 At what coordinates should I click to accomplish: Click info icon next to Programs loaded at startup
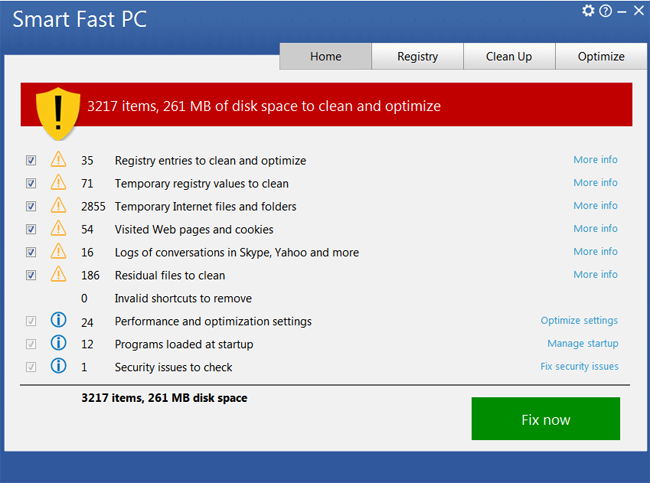tap(58, 344)
